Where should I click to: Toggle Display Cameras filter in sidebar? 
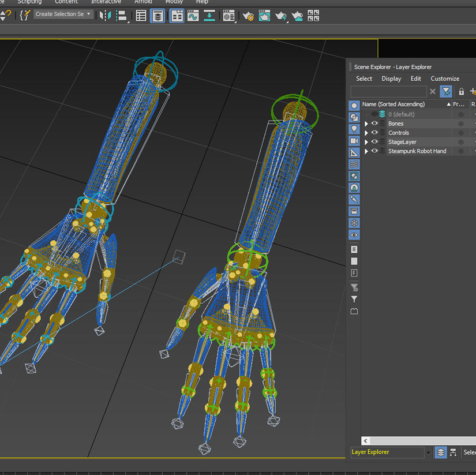354,141
